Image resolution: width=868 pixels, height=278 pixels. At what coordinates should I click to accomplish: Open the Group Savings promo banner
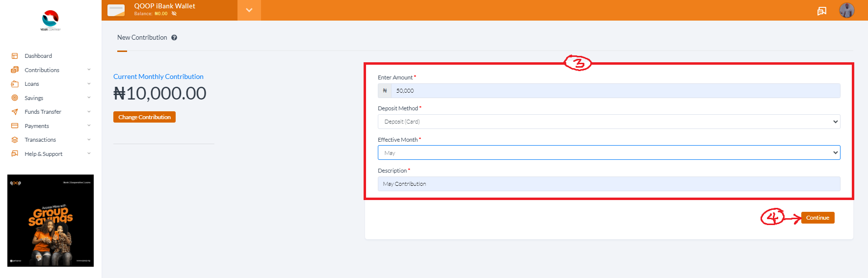(51, 221)
